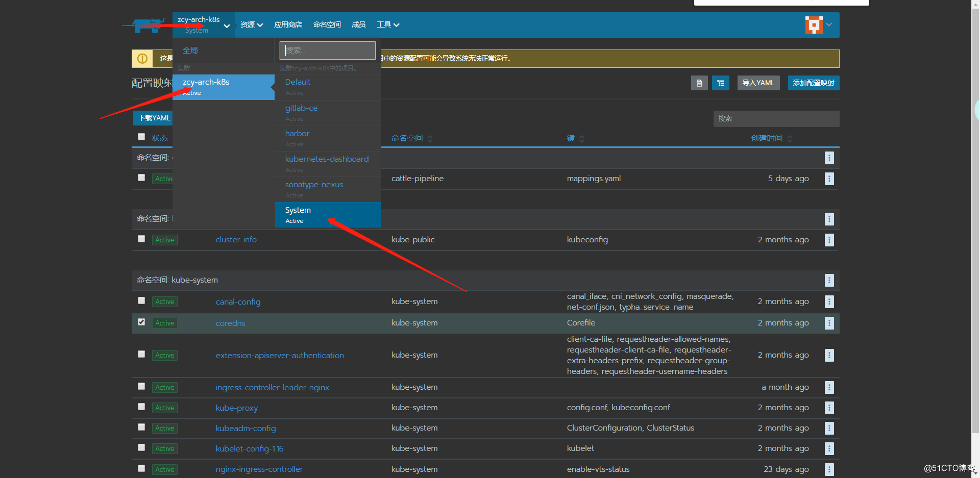
Task: Open actions menu for nginx-ingress-controller row
Action: (x=829, y=469)
